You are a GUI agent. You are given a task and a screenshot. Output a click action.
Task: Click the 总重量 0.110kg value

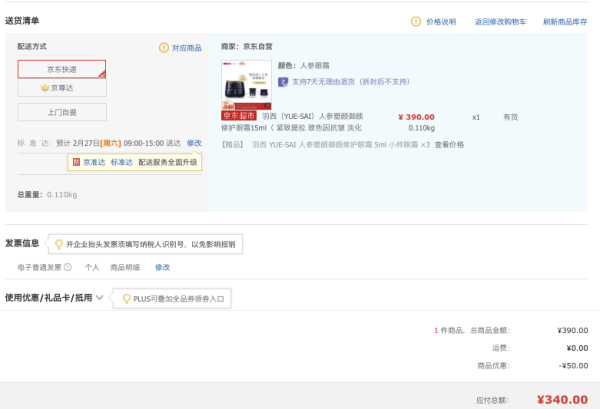(x=62, y=195)
